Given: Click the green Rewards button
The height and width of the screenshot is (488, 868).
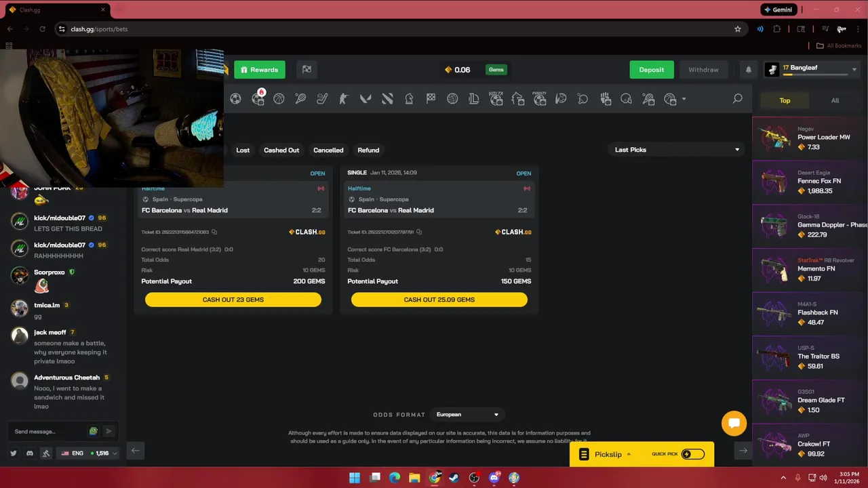Looking at the screenshot, I should point(260,70).
